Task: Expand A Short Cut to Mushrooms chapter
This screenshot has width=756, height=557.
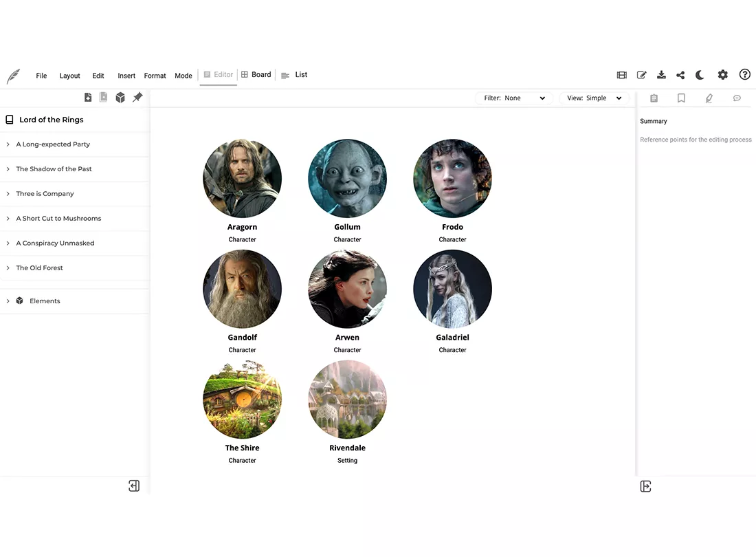Action: click(x=8, y=219)
